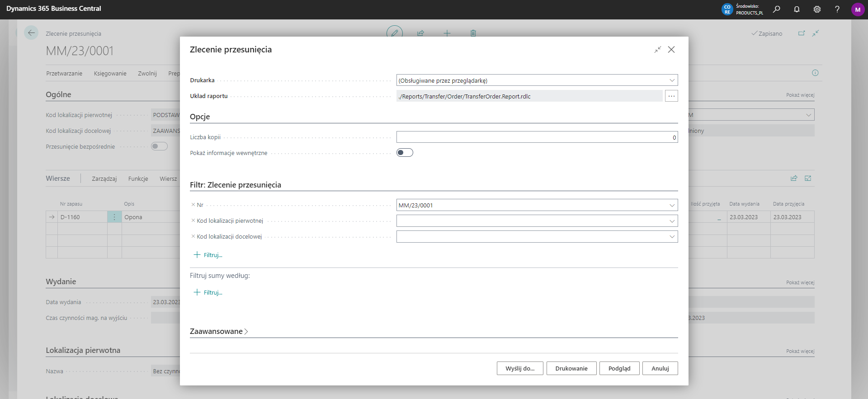Click the share icon in the Wiersze section
The image size is (868, 399).
tap(794, 178)
